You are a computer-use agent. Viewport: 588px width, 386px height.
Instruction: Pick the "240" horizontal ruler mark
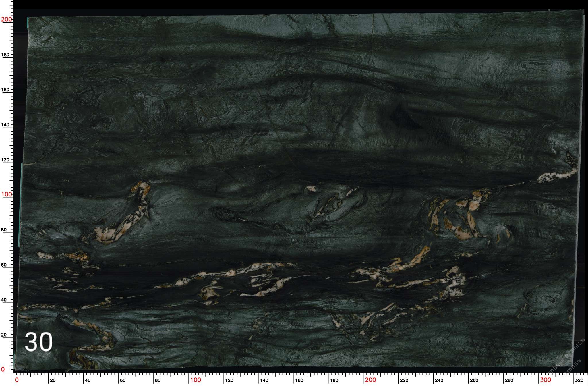[439, 381]
